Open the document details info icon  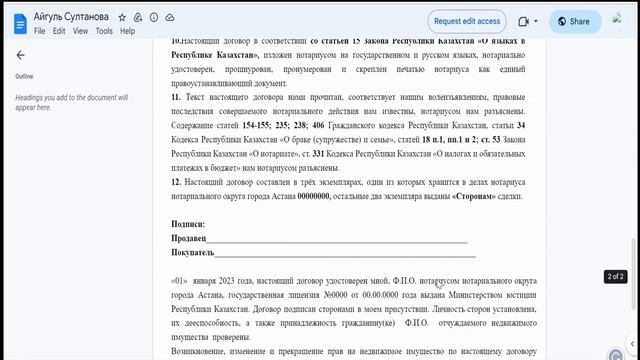pyautogui.click(x=154, y=17)
